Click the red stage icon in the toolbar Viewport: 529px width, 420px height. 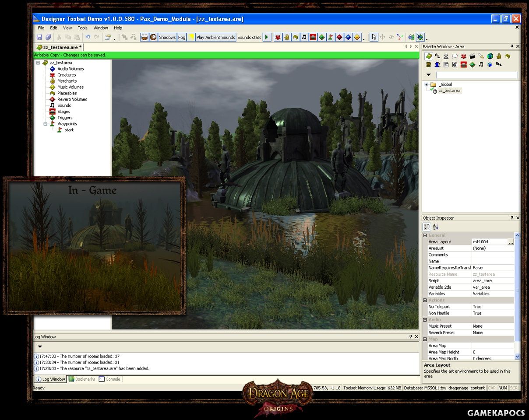[313, 38]
